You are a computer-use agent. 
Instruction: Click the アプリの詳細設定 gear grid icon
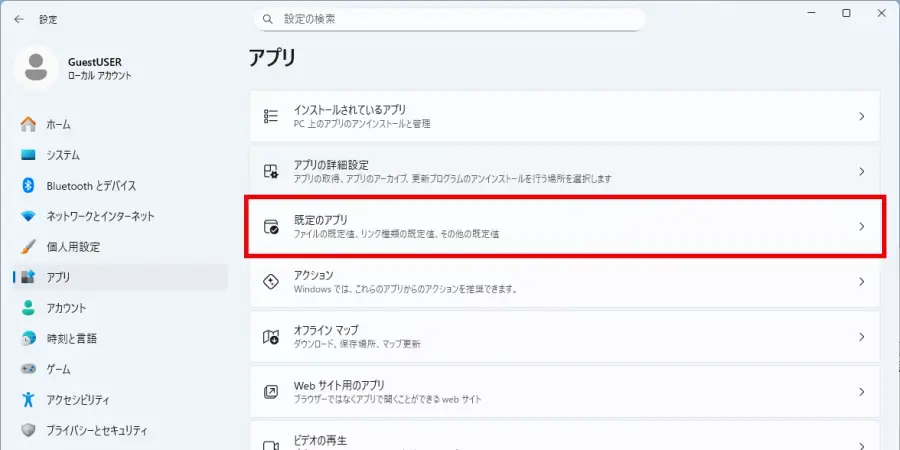click(x=270, y=171)
